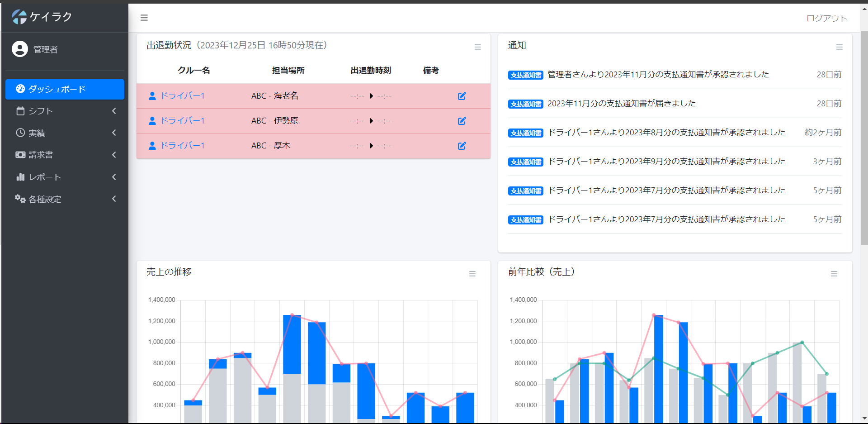Click the 管理者 user name label
868x424 pixels.
coord(46,49)
